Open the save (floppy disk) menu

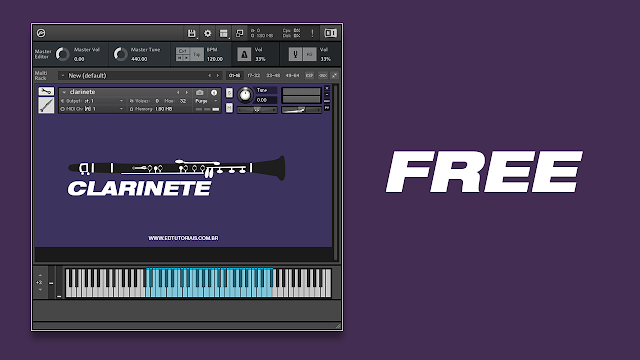191,33
